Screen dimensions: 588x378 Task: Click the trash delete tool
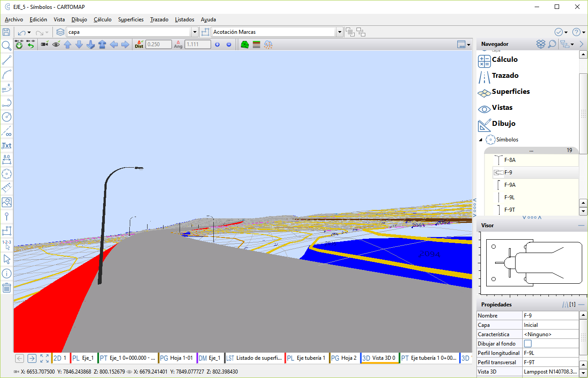pos(6,288)
